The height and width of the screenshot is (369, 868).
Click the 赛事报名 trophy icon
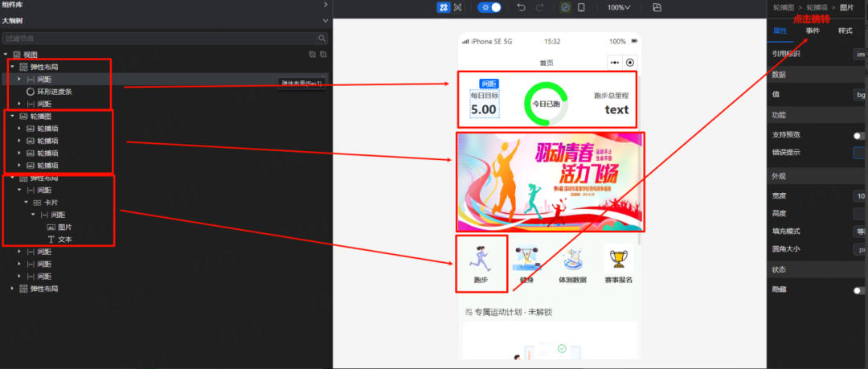click(618, 258)
